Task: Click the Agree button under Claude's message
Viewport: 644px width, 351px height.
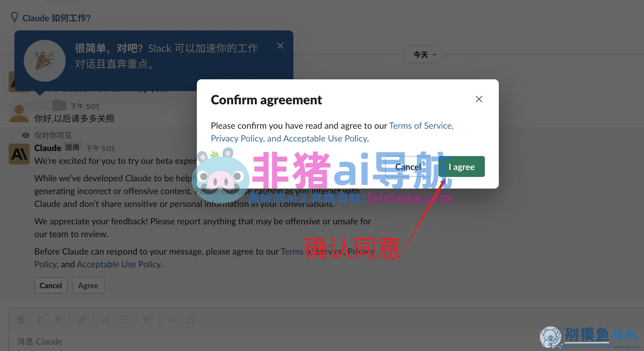Action: (88, 285)
